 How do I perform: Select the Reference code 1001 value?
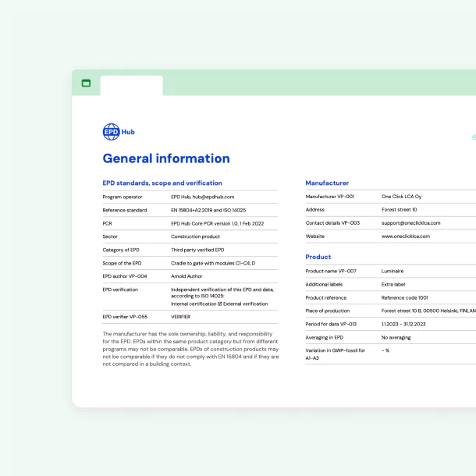point(404,297)
